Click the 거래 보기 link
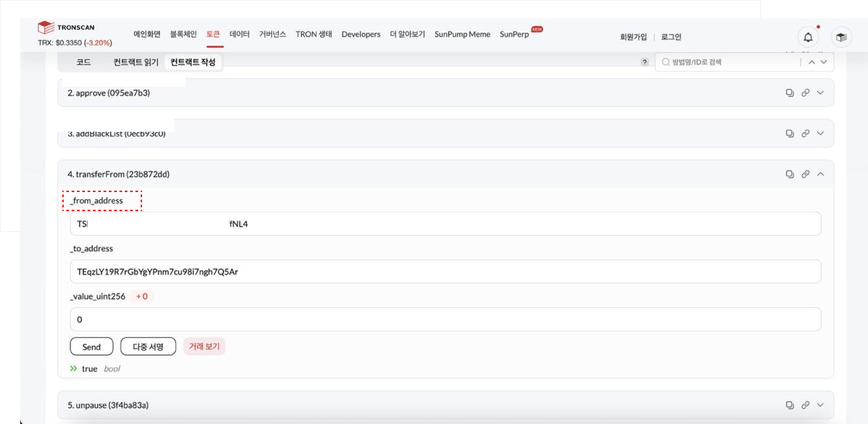 coord(204,346)
